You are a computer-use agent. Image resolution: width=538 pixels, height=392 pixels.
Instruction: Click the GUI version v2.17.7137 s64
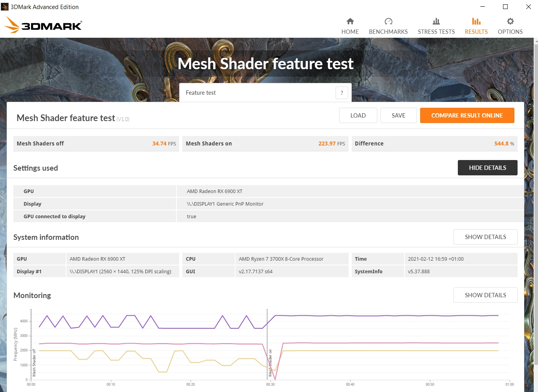point(255,271)
